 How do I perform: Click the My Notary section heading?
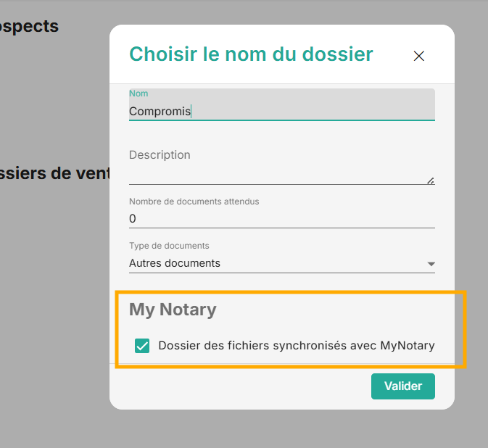[x=173, y=310]
